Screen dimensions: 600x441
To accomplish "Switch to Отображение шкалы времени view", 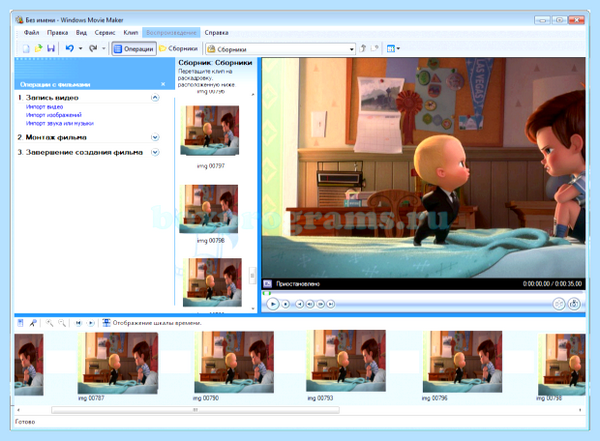I will tap(152, 323).
